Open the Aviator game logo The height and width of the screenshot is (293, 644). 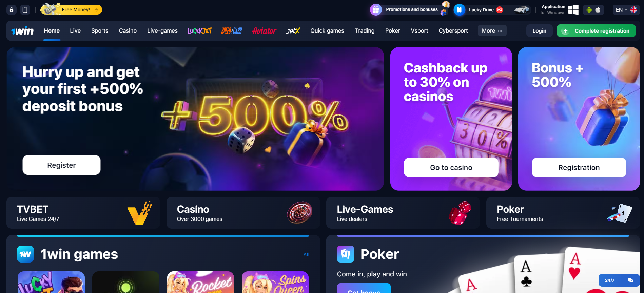[264, 31]
